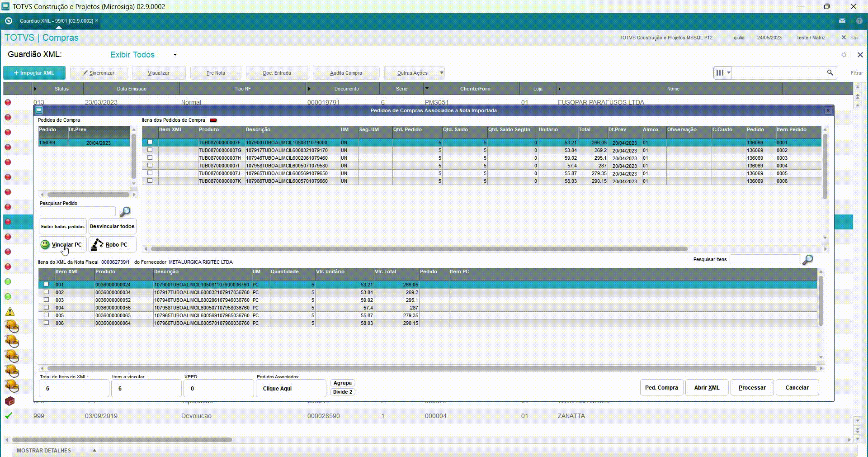Click the top filter search input
The height and width of the screenshot is (457, 868).
click(x=779, y=72)
